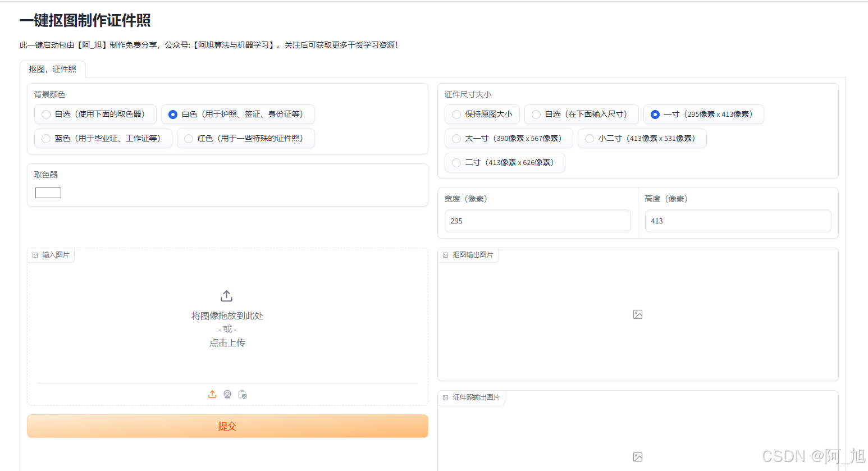Click the image icon beside 抠图输出图片 label

[x=445, y=254]
